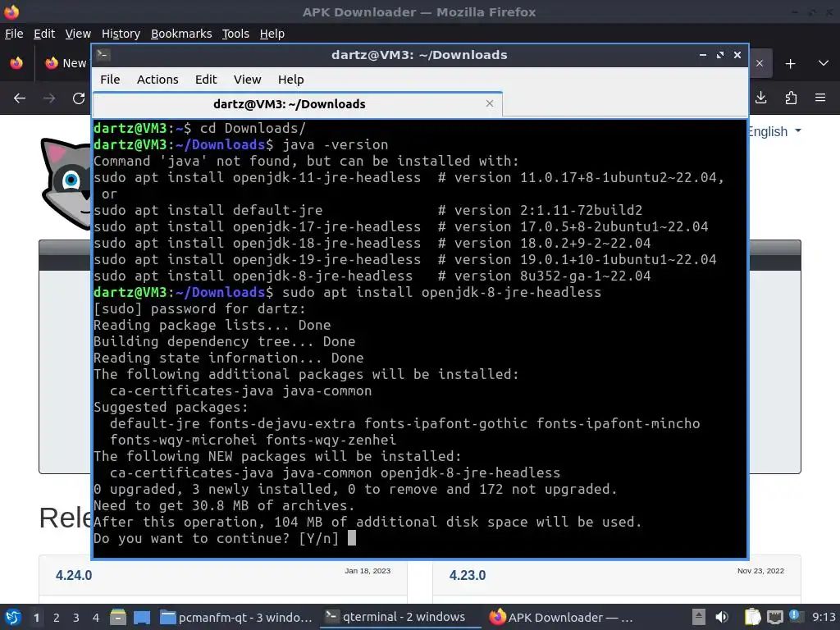Viewport: 840px width, 630px height.
Task: Click the 'Jan 18, 2023' release date
Action: tap(367, 571)
